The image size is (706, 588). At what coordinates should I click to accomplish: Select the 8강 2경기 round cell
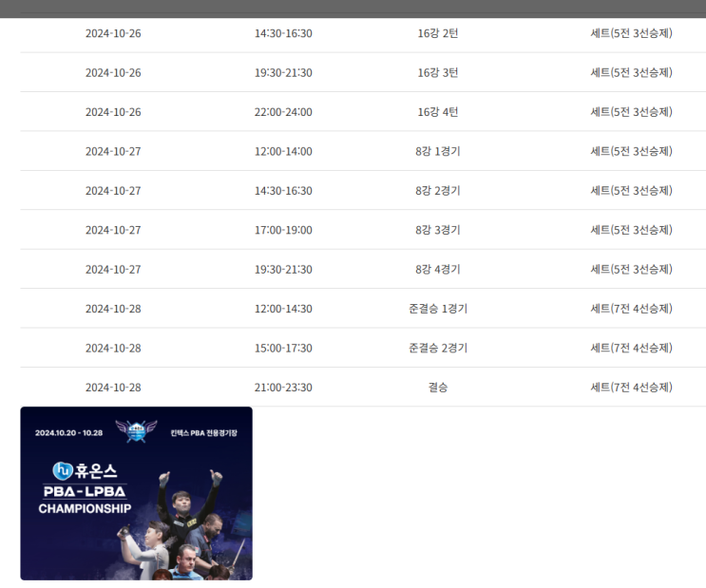[x=438, y=191]
